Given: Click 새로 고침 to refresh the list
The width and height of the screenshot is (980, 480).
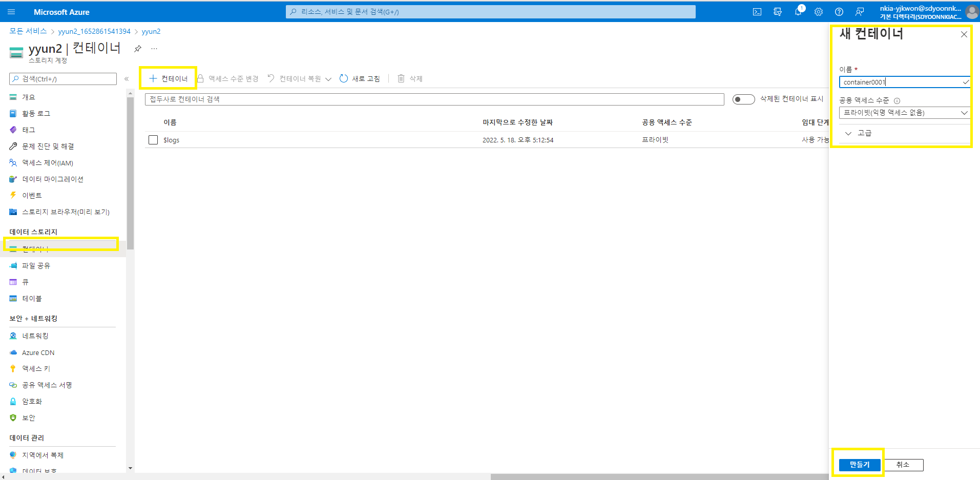Looking at the screenshot, I should pyautogui.click(x=360, y=78).
